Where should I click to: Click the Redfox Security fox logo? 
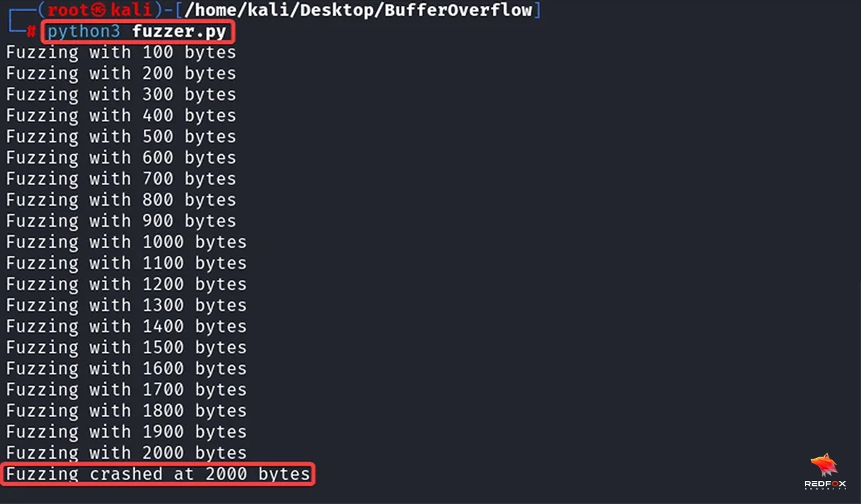pyautogui.click(x=824, y=465)
